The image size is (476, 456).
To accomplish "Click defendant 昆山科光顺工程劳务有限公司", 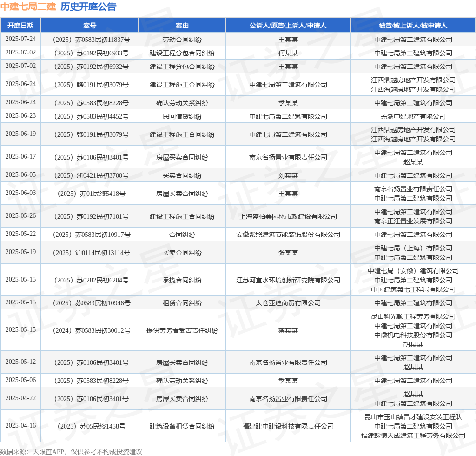I will pyautogui.click(x=413, y=316).
